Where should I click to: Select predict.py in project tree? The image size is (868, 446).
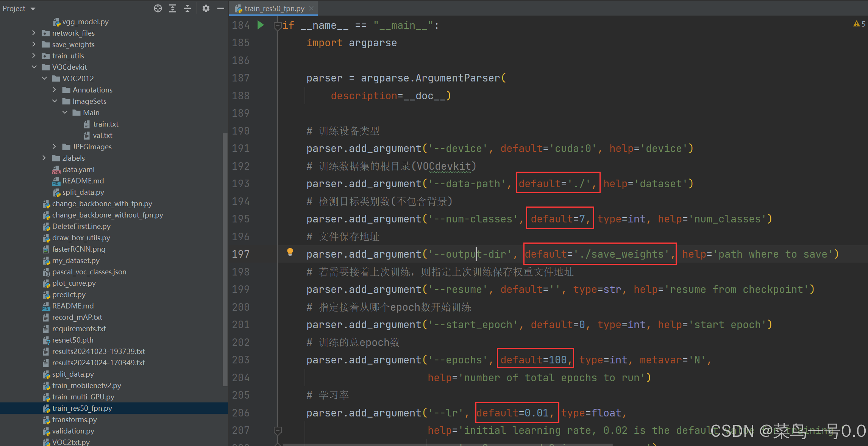point(69,294)
